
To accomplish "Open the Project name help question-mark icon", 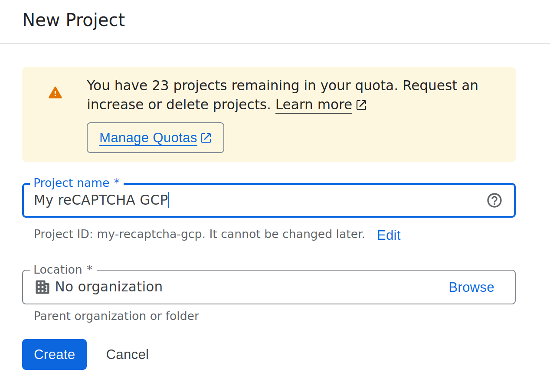I will (x=494, y=200).
